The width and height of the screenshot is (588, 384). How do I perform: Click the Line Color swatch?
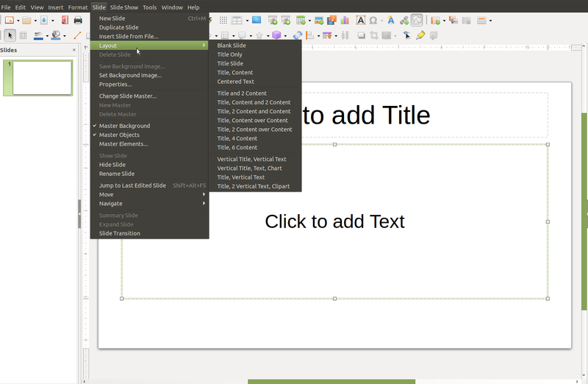tap(38, 35)
